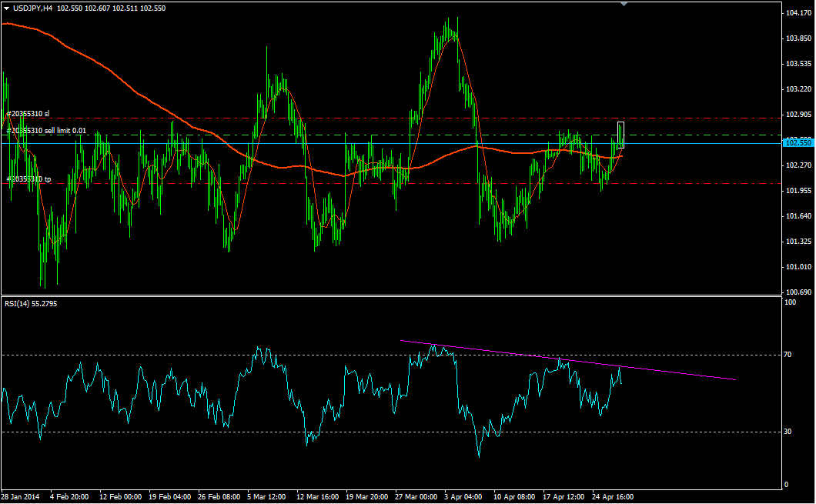
Task: Click the 24 Apr 16:00 time label
Action: [x=613, y=497]
